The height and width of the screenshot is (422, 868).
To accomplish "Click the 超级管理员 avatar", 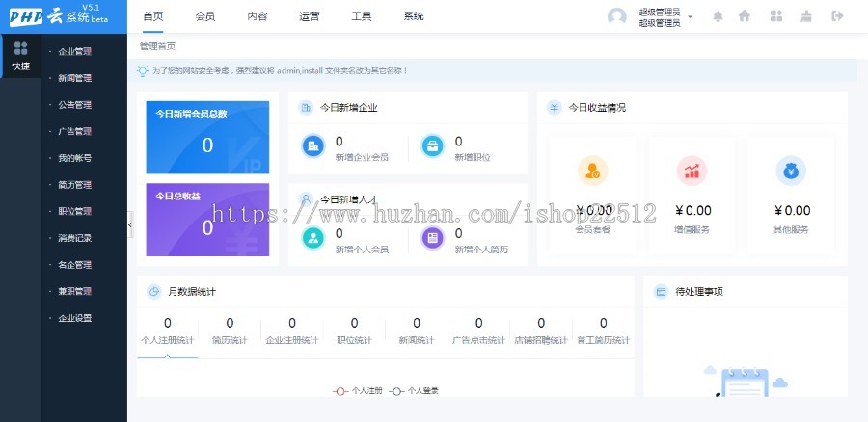I will (x=616, y=16).
